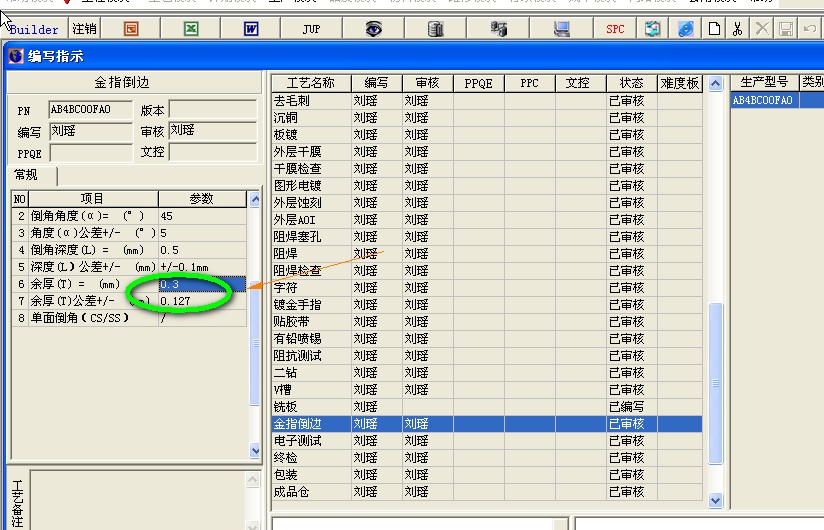
Task: Select the 成品仓 process row
Action: click(x=487, y=492)
